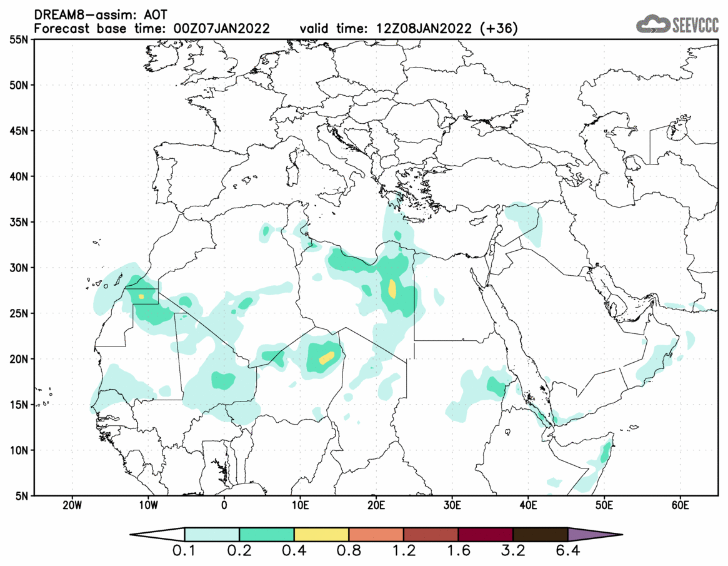This screenshot has width=728, height=566.
Task: Click the 30E longitude label
Action: (x=452, y=505)
